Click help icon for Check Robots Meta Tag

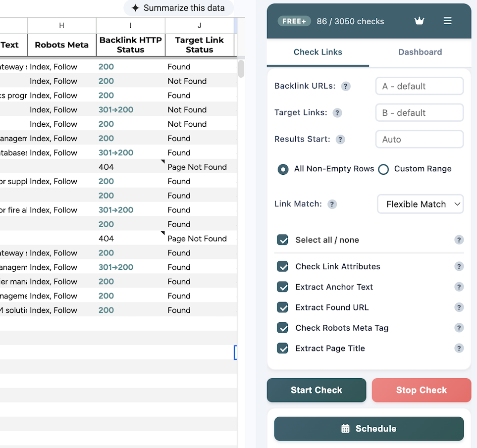tap(459, 328)
